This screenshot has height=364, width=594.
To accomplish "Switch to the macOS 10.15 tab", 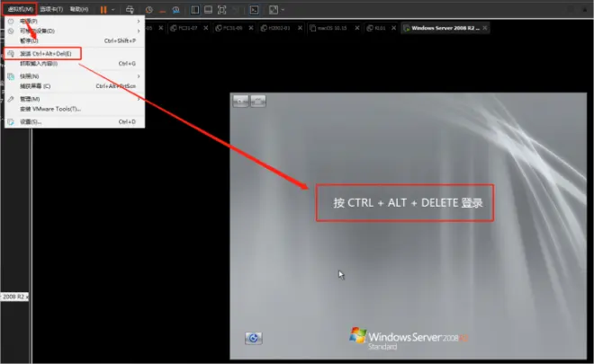I will click(332, 28).
